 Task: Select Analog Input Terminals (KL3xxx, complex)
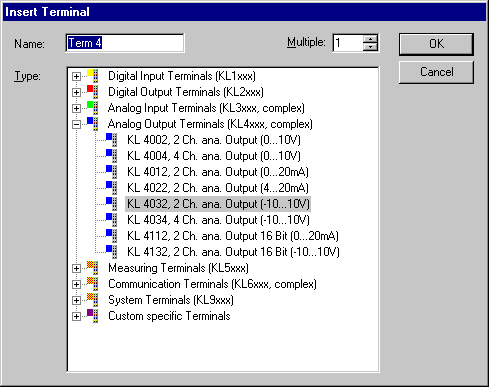206,108
